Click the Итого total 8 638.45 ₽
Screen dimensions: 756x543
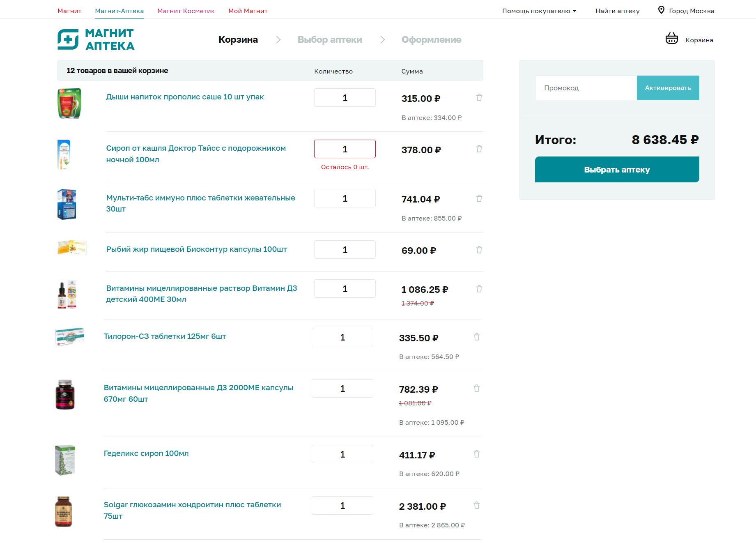point(665,140)
